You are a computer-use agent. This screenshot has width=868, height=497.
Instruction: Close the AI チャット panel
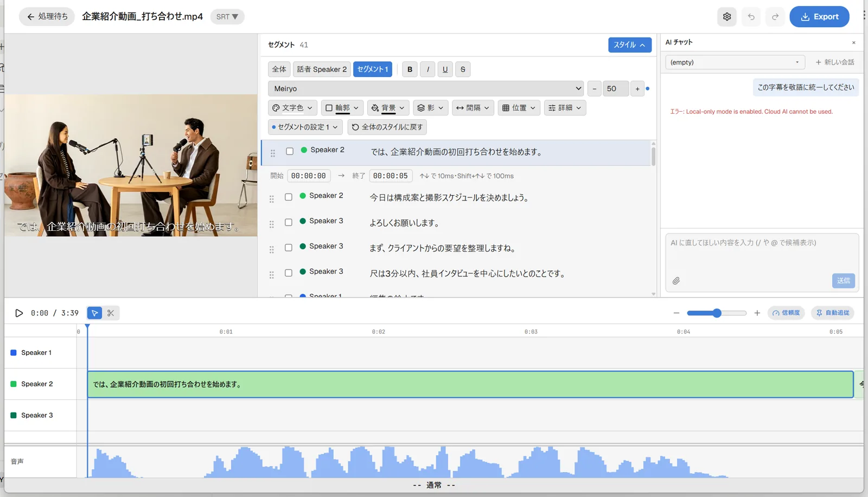click(x=854, y=43)
